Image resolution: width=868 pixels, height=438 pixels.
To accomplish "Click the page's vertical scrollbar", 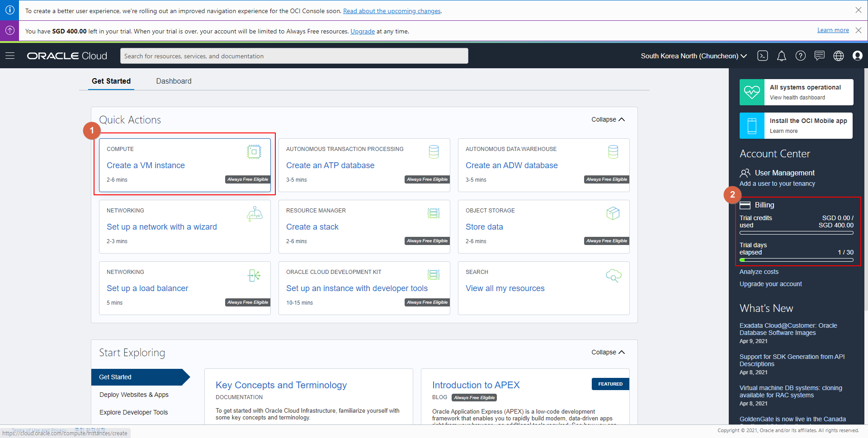I will coord(866,190).
